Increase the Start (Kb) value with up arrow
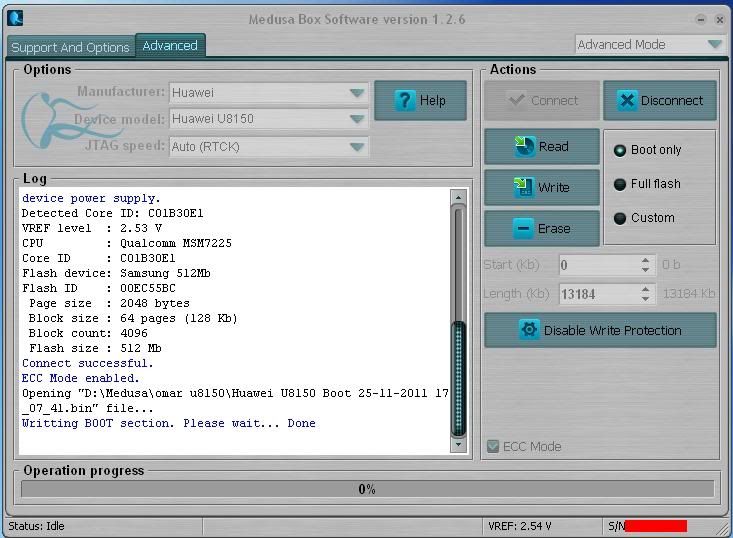 tap(646, 260)
